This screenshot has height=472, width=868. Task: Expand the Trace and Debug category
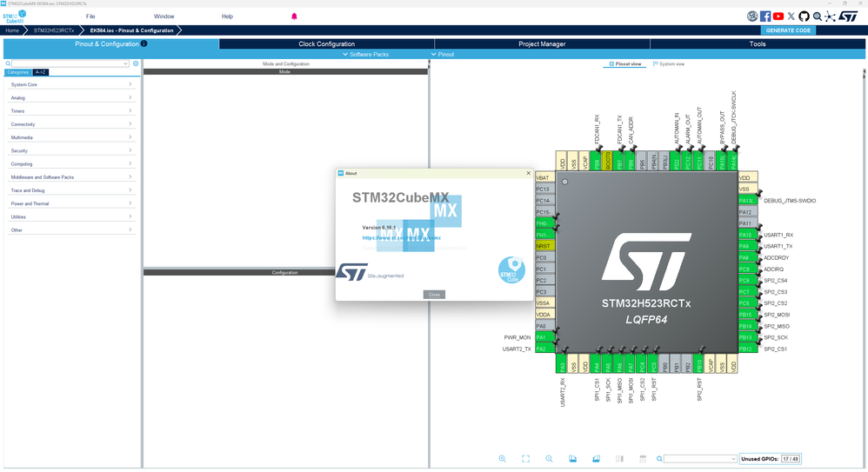[71, 190]
